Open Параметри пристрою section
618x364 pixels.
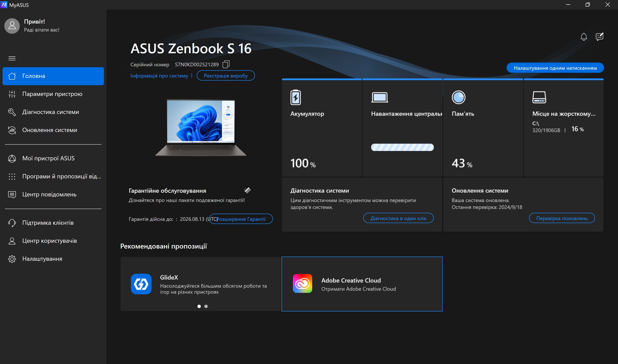(x=53, y=94)
